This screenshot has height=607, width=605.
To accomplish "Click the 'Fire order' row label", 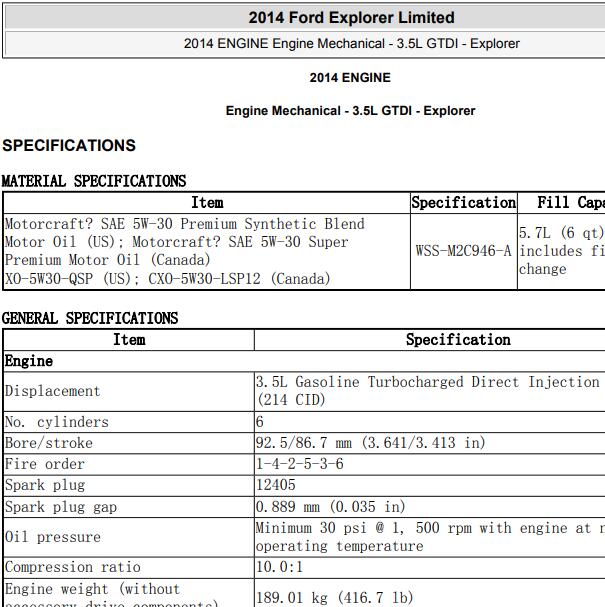I will point(45,464).
